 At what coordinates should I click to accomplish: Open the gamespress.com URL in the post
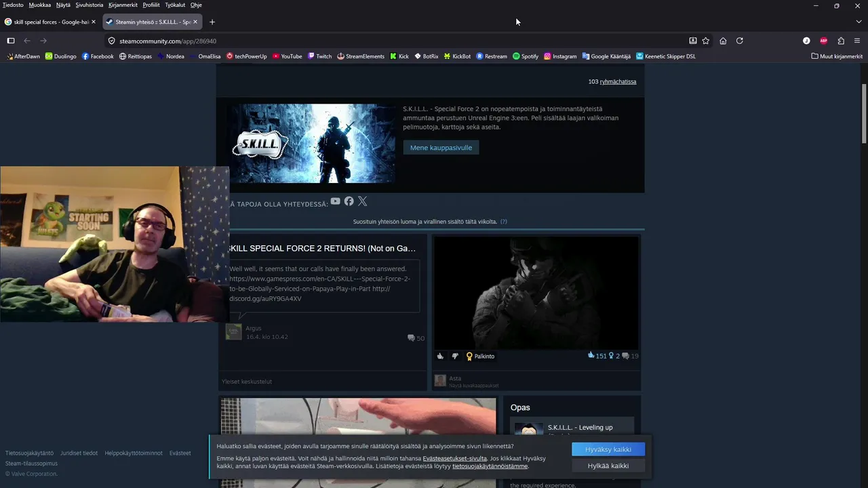coord(319,284)
